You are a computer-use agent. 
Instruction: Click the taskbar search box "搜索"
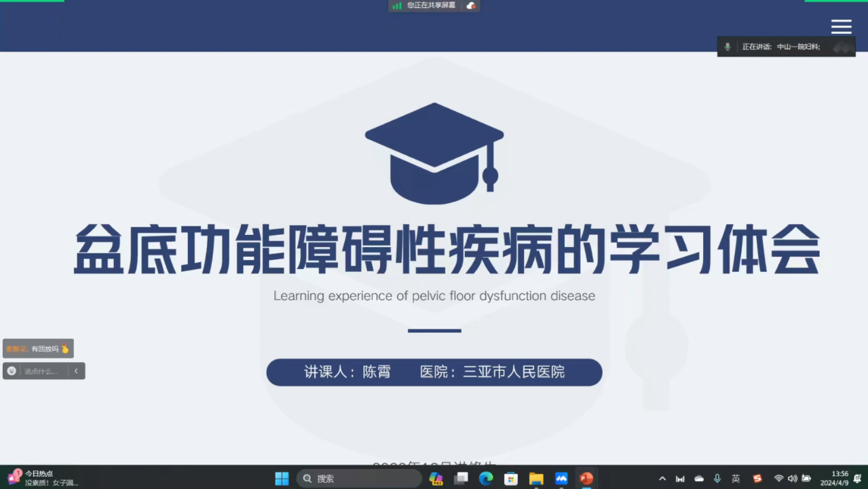359,479
